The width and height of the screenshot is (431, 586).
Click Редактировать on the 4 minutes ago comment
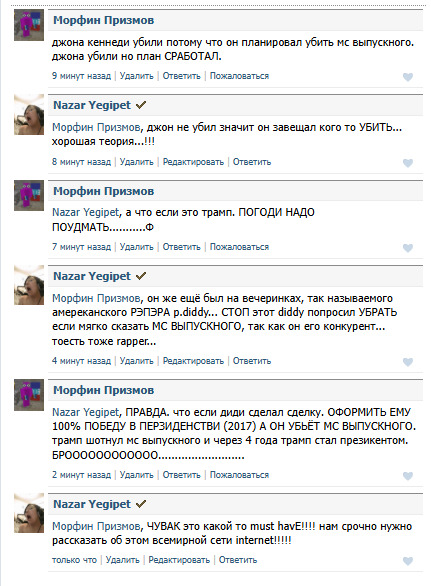[193, 361]
